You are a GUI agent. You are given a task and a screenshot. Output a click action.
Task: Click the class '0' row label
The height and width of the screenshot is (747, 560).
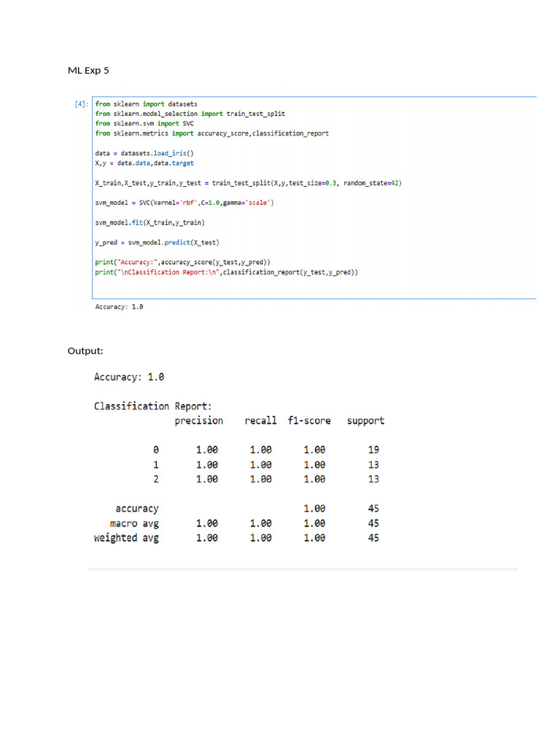[156, 449]
